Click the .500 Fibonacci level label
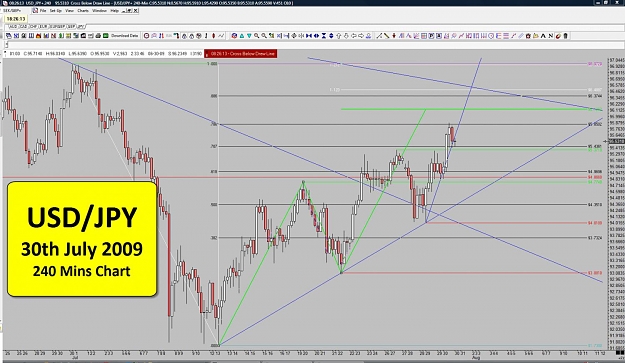 214,204
